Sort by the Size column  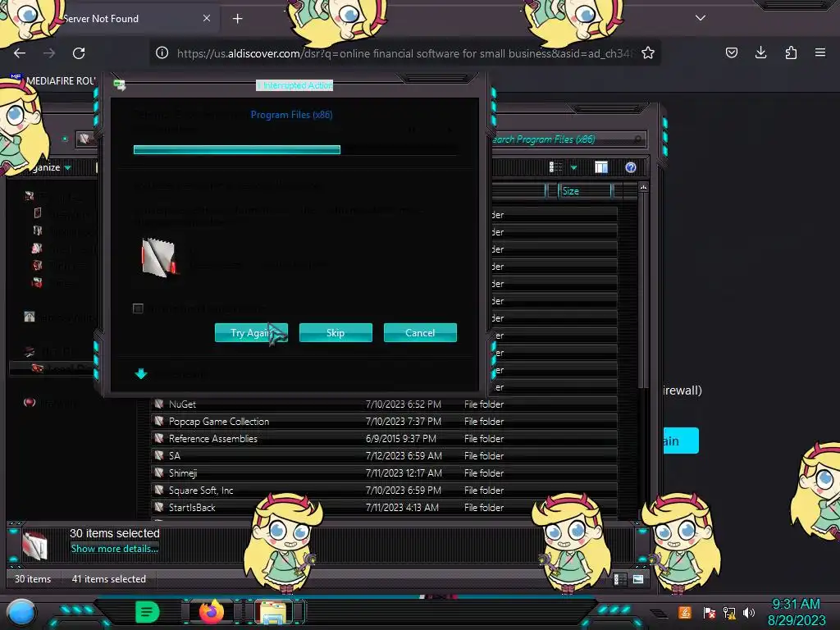584,190
